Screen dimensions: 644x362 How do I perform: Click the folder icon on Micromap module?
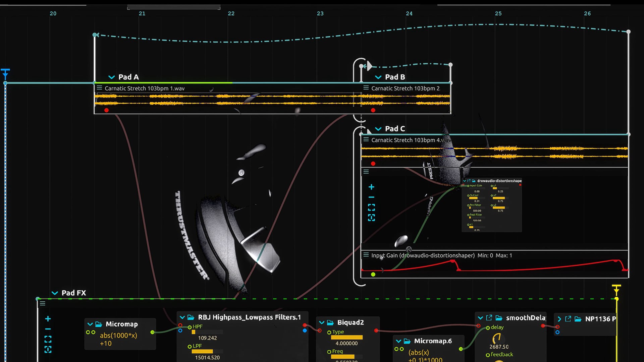[99, 324]
